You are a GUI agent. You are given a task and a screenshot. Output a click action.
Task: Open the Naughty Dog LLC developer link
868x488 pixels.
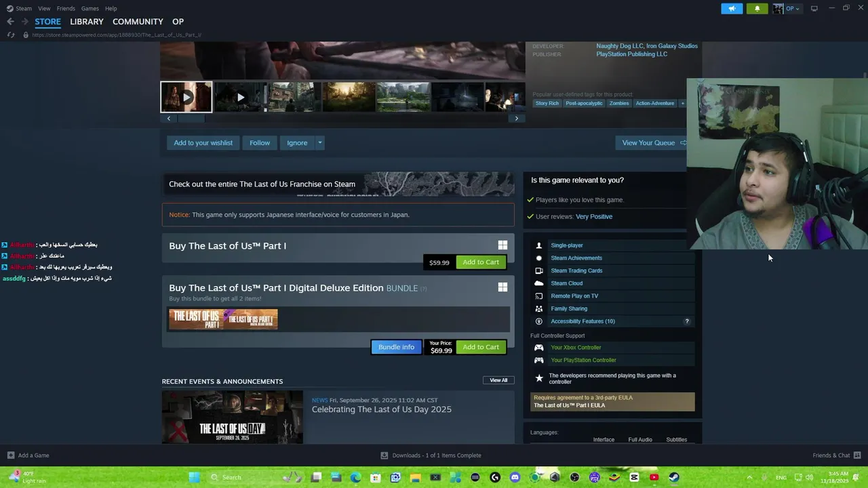coord(620,46)
